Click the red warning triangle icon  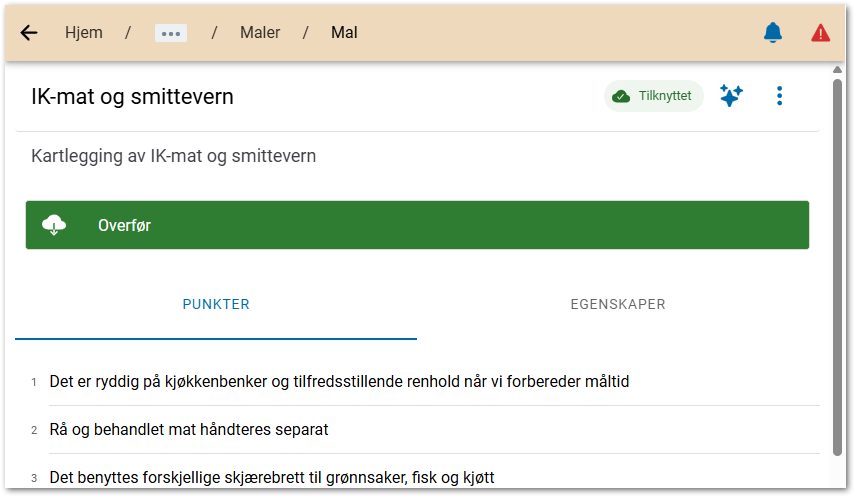820,33
